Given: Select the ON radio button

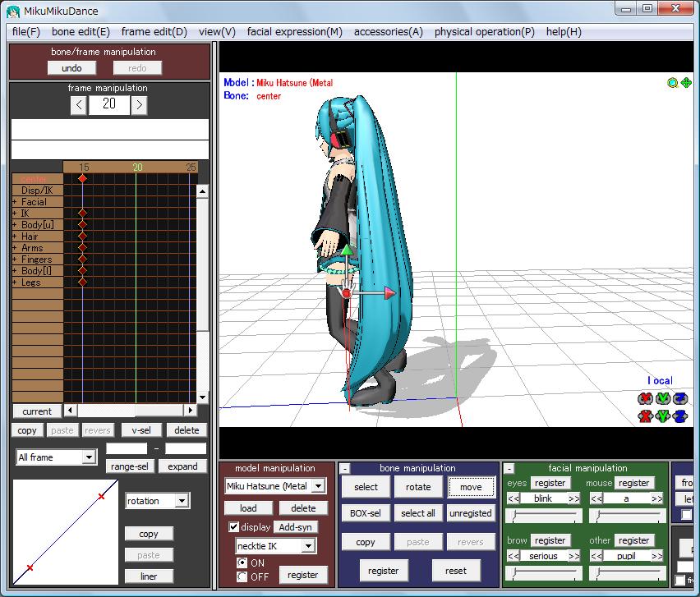Looking at the screenshot, I should click(x=242, y=563).
